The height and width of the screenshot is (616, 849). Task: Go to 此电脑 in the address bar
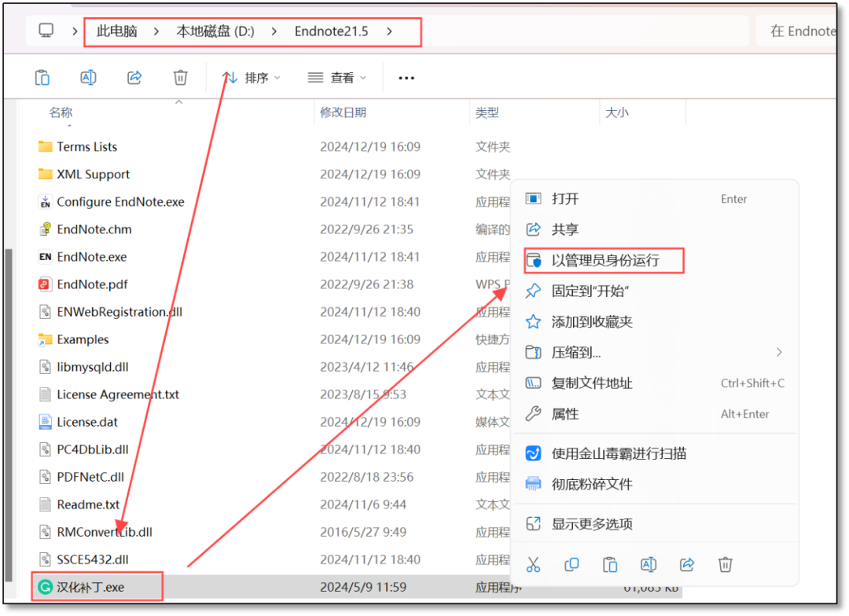tap(117, 31)
